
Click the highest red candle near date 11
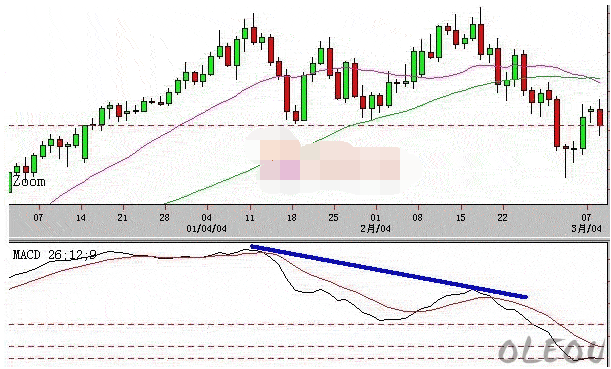coord(254,34)
